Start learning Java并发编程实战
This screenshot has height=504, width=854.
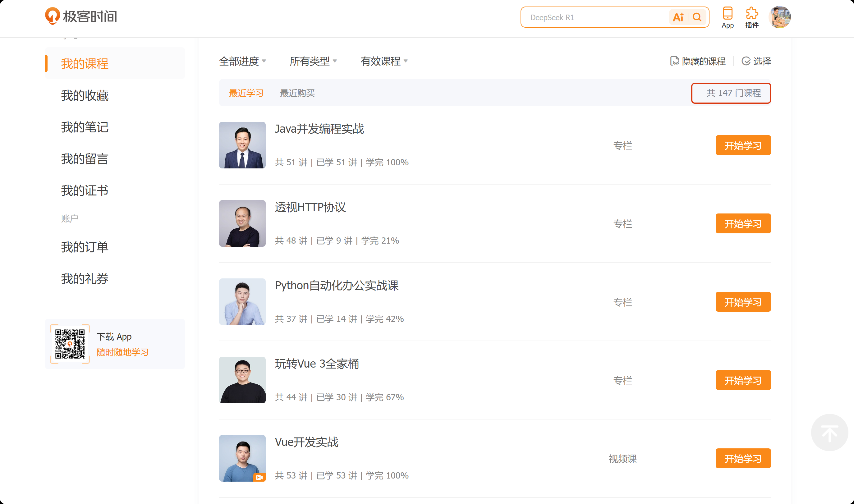click(x=743, y=145)
